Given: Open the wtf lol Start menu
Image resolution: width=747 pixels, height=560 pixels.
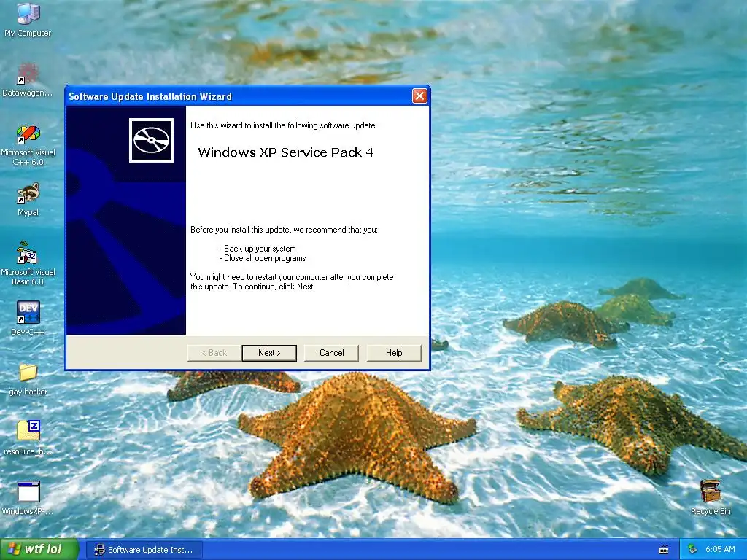Looking at the screenshot, I should (39, 550).
